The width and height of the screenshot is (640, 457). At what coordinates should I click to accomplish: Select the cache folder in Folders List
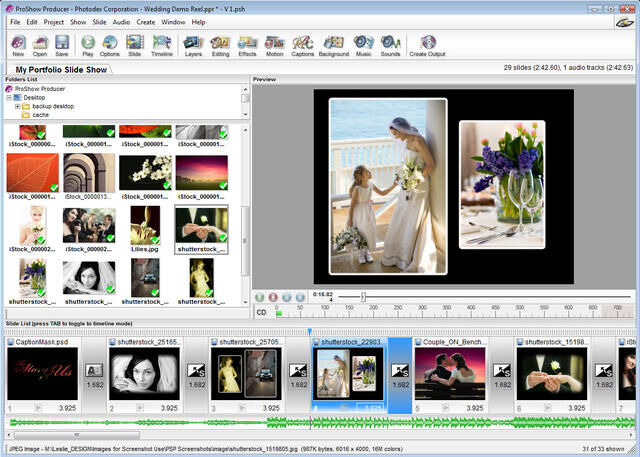(40, 115)
